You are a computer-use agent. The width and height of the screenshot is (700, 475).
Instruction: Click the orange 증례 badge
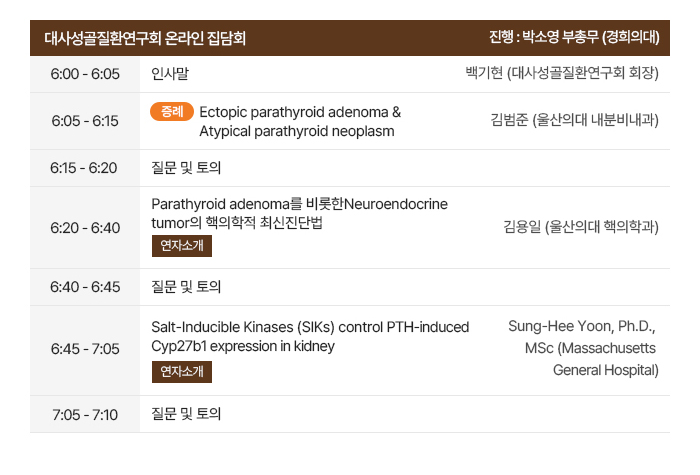pos(172,112)
